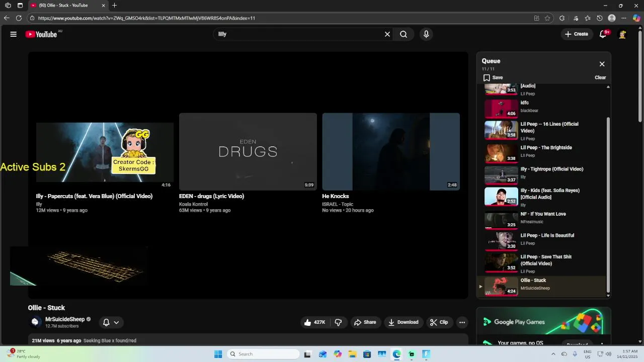The image size is (644, 362).
Task: Click the browser address bar URL
Action: pyautogui.click(x=146, y=18)
